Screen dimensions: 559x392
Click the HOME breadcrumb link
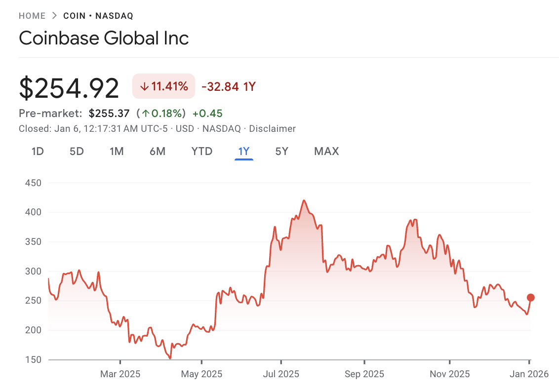[32, 16]
